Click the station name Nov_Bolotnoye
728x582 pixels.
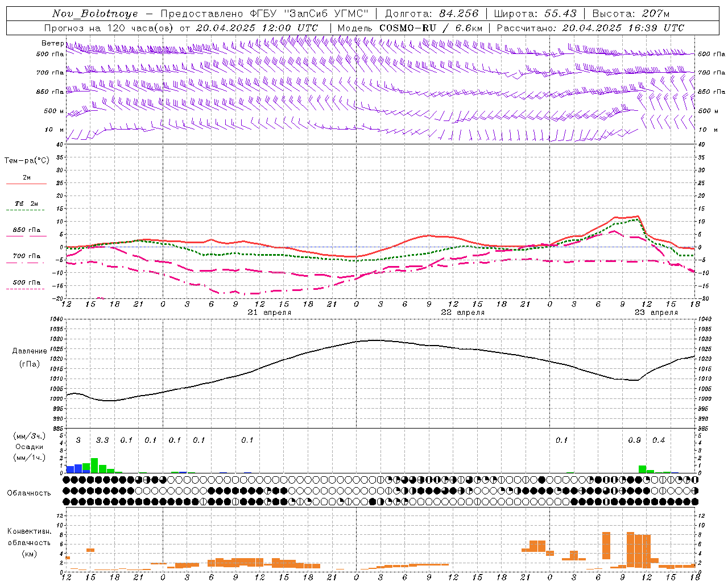[95, 14]
